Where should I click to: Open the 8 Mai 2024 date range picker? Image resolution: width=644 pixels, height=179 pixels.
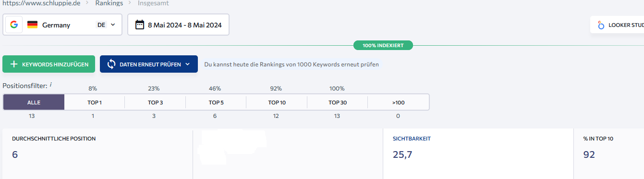point(178,25)
